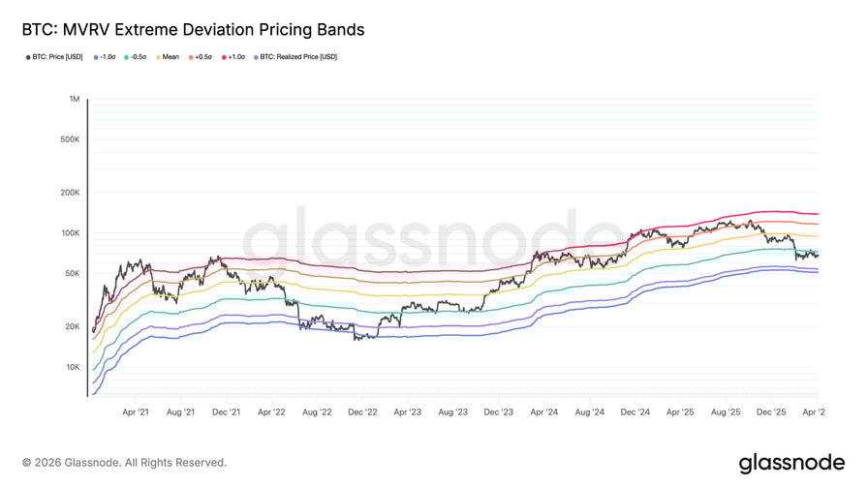Select the Dec '22 x-axis date label

(362, 412)
